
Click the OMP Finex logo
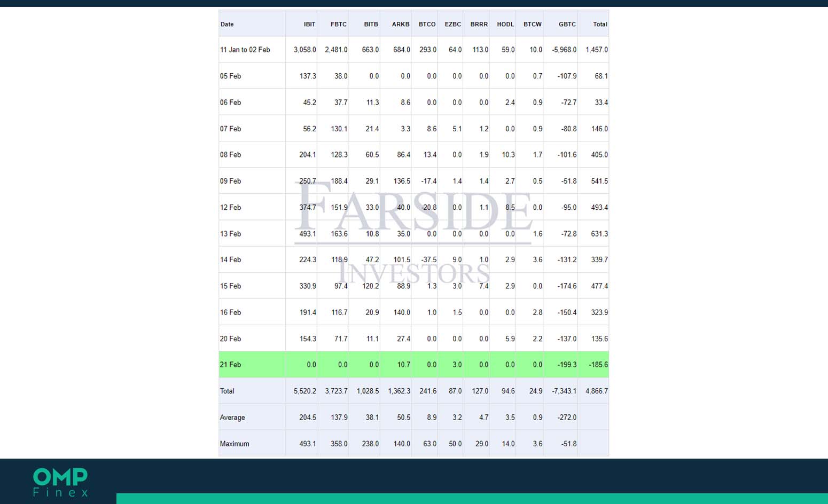point(60,482)
